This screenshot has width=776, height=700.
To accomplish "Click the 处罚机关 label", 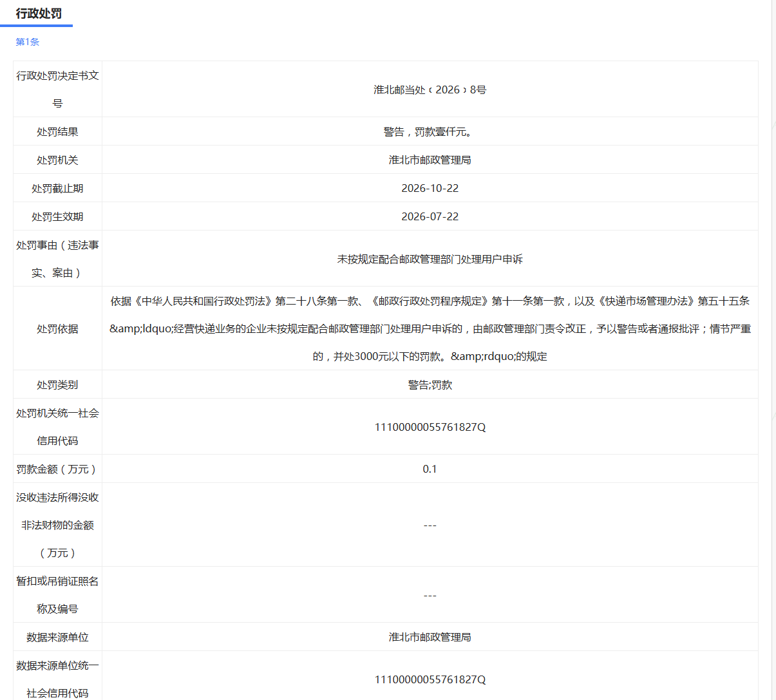I will click(57, 160).
